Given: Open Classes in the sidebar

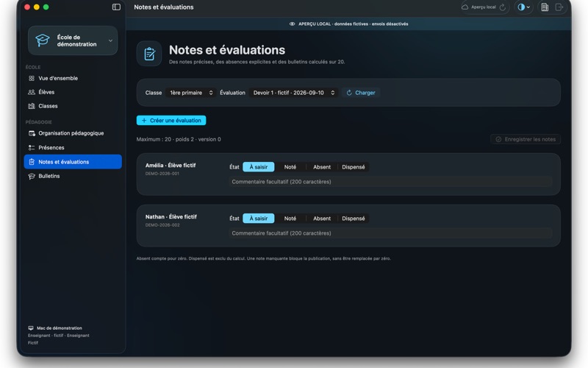Looking at the screenshot, I should 72,106.
